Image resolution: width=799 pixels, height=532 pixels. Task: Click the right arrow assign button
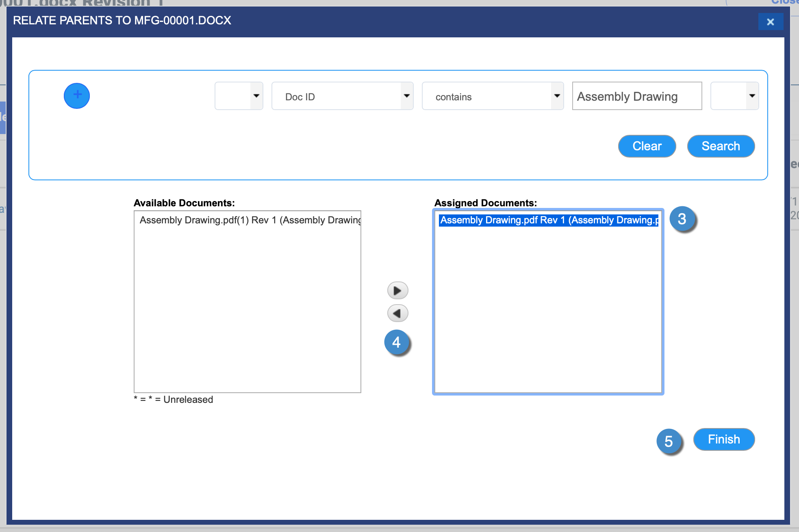tap(397, 290)
